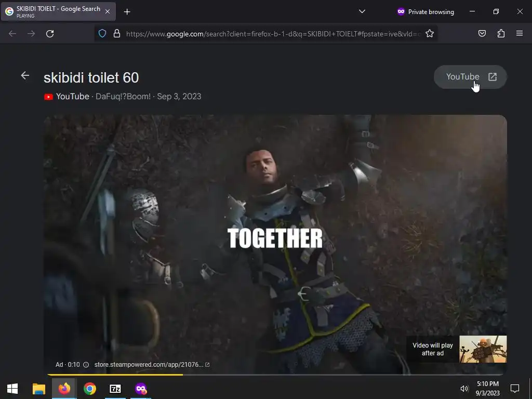
Task: Open the ad info circle icon
Action: click(x=86, y=365)
